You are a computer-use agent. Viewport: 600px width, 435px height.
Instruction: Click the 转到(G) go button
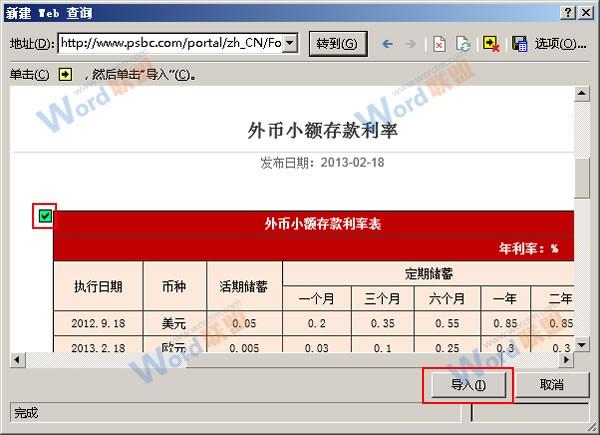pos(337,44)
